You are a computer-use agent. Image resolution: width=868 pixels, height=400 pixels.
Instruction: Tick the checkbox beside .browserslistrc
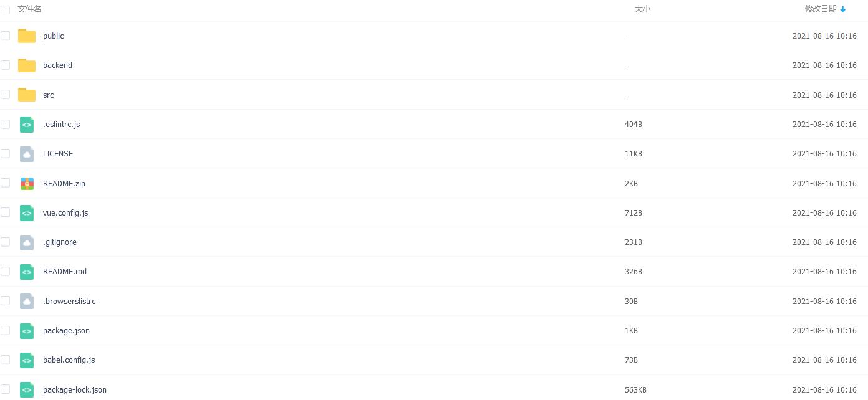coord(5,301)
